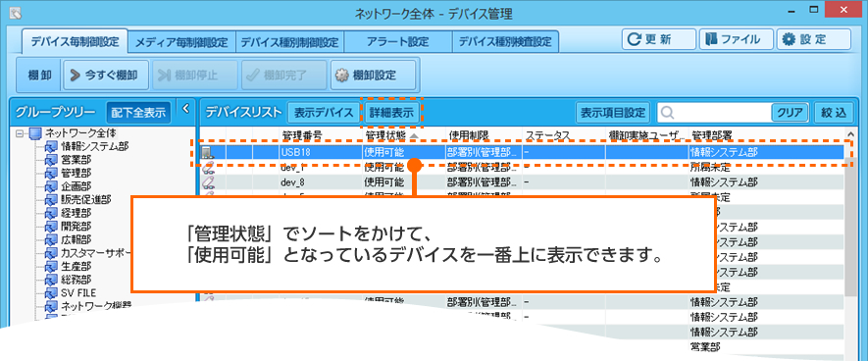Click the 表示項目設定 button
Viewport: 868px width, 361px height.
click(613, 113)
